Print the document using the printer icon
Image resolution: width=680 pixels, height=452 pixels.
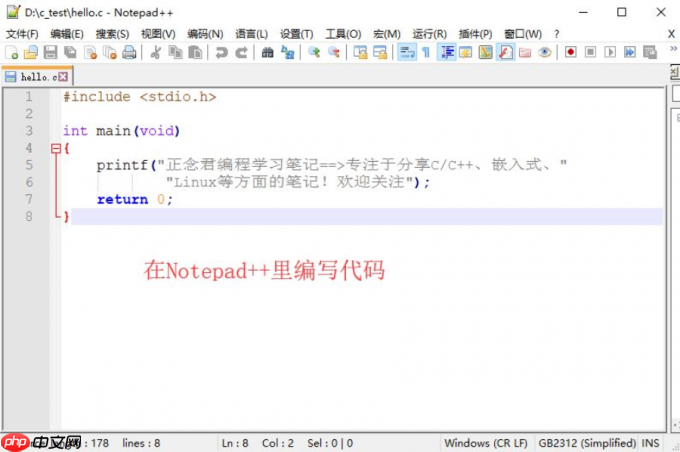(x=129, y=52)
